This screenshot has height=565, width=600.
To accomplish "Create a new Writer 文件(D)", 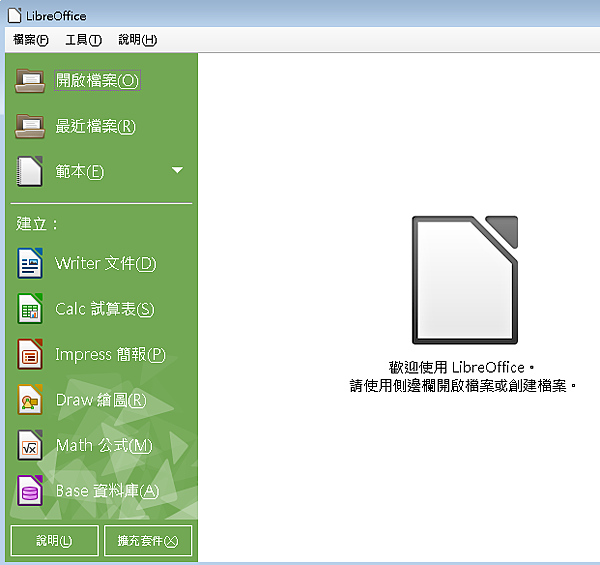I will [106, 263].
